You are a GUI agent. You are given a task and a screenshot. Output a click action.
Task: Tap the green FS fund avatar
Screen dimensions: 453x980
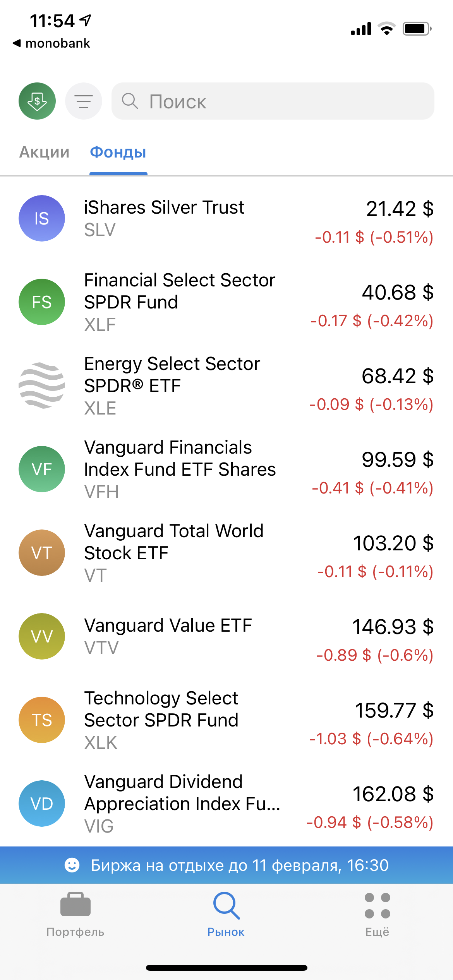42,302
